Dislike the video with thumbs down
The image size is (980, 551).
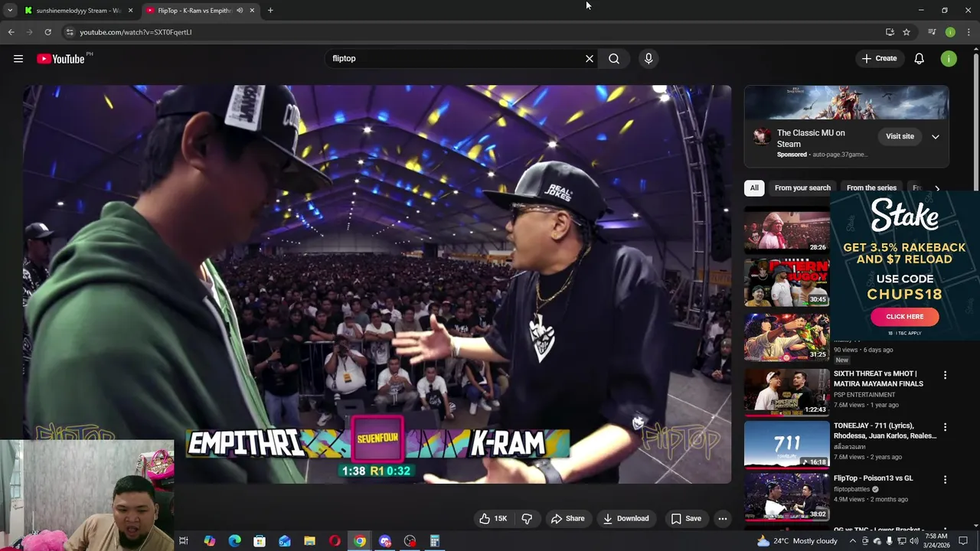click(x=527, y=519)
